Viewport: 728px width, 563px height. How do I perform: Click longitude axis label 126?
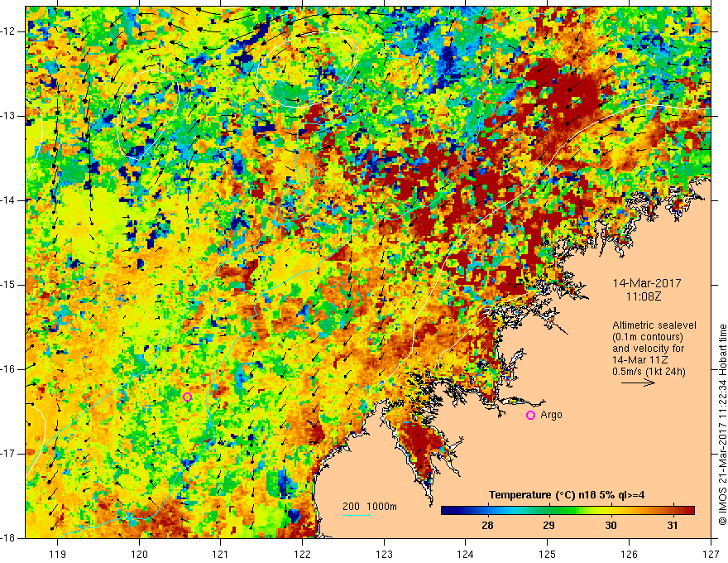(x=629, y=554)
